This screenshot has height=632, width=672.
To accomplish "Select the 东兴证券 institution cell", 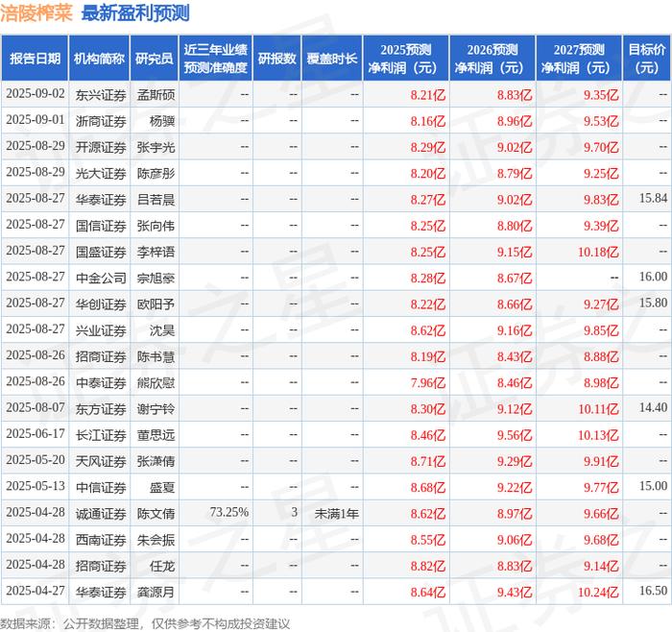I will point(101,95).
